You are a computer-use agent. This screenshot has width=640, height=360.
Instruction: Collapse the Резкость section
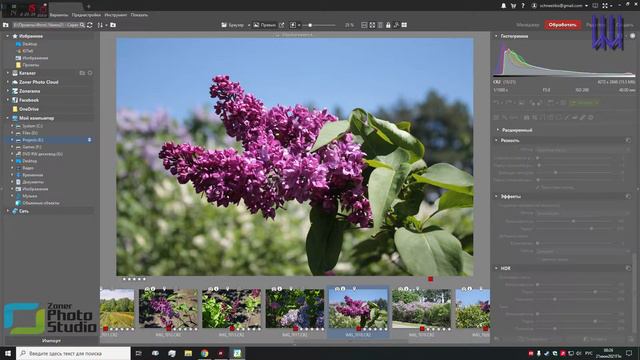click(496, 140)
